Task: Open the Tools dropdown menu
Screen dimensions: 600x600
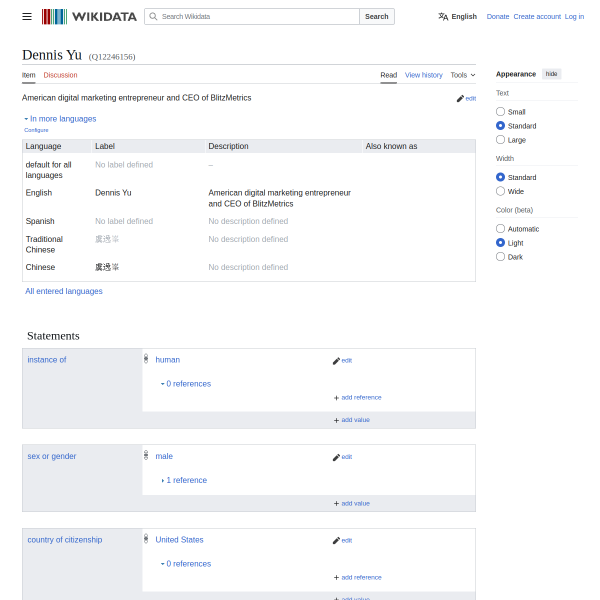Action: click(x=463, y=75)
